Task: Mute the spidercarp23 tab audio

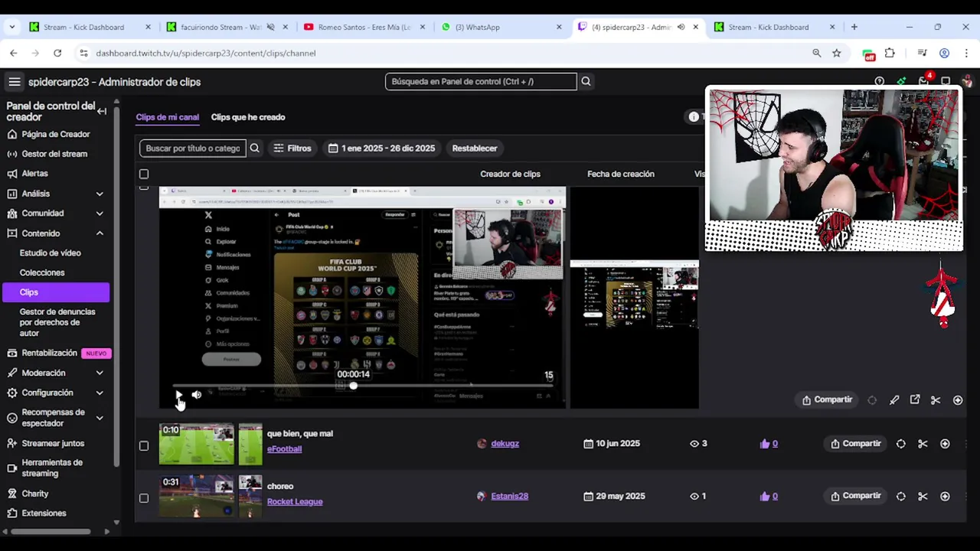Action: [x=681, y=27]
